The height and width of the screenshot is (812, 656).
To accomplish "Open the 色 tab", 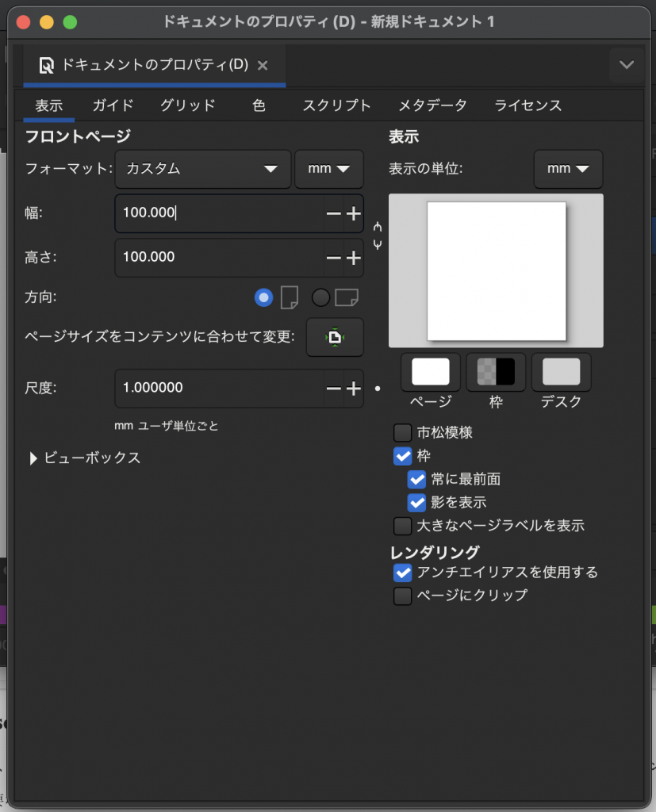I will click(259, 105).
